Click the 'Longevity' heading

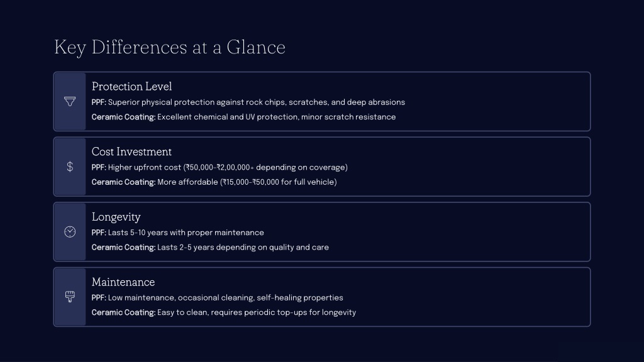click(116, 217)
